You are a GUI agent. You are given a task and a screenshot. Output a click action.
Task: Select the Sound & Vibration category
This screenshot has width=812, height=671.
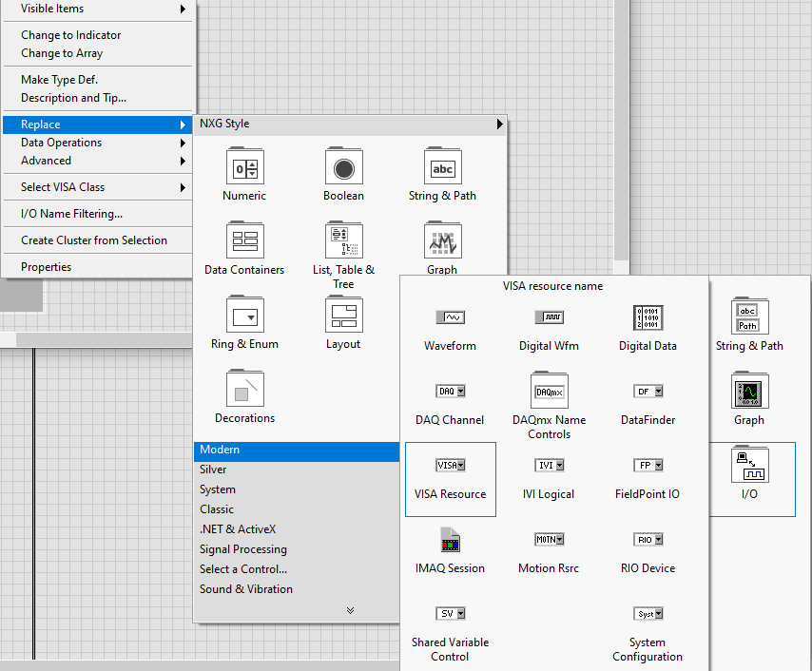pyautogui.click(x=297, y=588)
